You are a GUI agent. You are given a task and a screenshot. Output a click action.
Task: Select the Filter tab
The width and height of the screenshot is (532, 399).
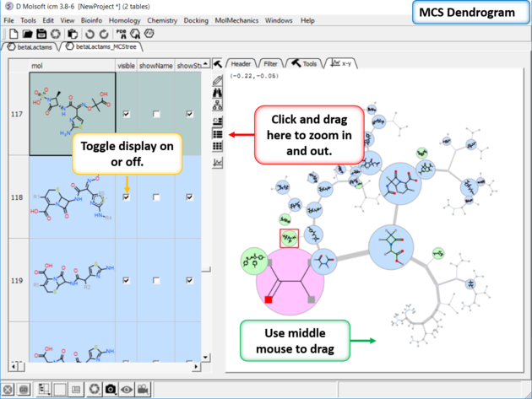point(270,63)
